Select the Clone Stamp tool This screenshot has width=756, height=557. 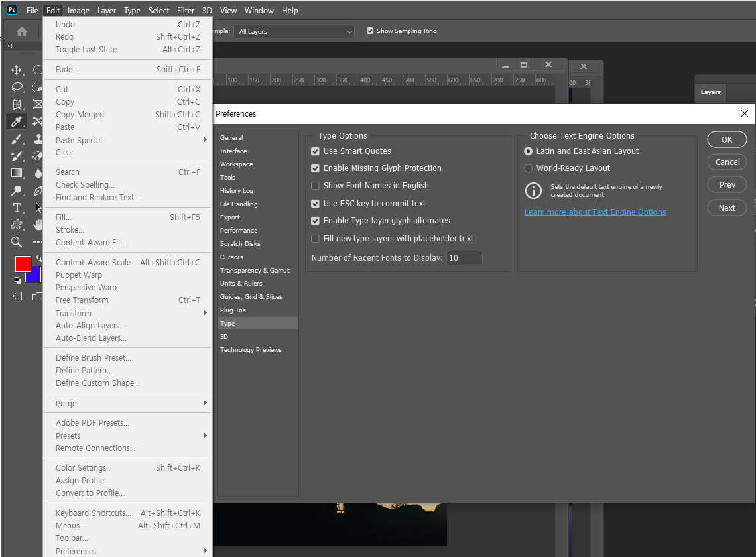(38, 139)
